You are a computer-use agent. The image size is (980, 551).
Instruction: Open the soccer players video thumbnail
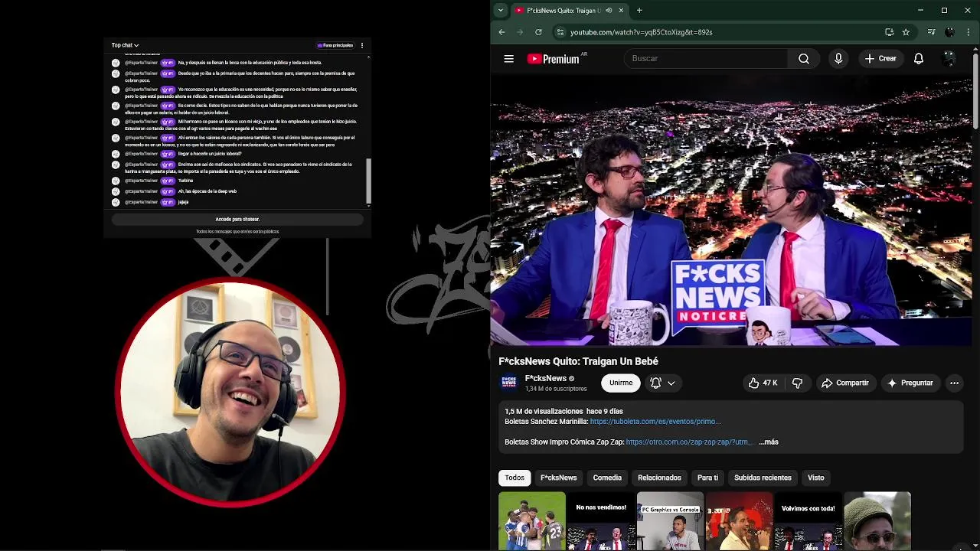click(x=532, y=521)
